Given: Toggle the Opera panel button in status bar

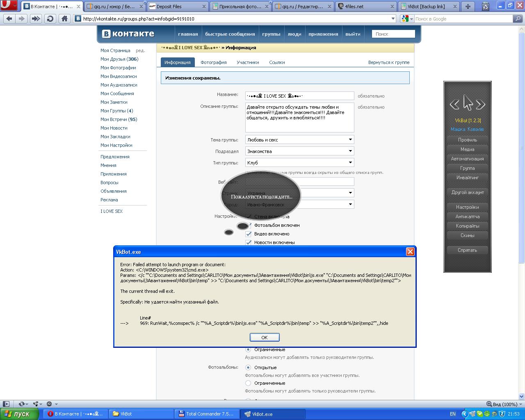Looking at the screenshot, I should [x=6, y=404].
